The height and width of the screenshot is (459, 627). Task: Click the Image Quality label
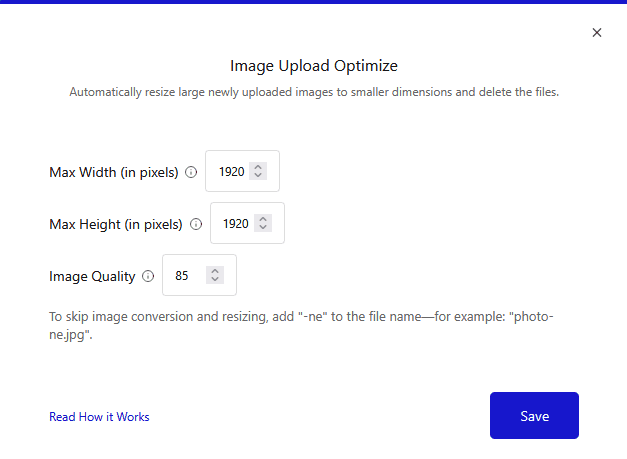point(92,276)
